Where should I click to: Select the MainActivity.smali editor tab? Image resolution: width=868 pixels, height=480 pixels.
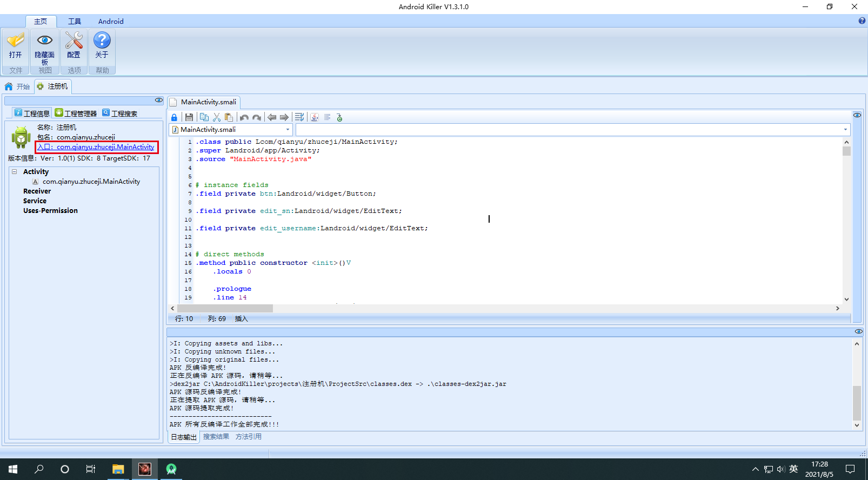[x=204, y=102]
